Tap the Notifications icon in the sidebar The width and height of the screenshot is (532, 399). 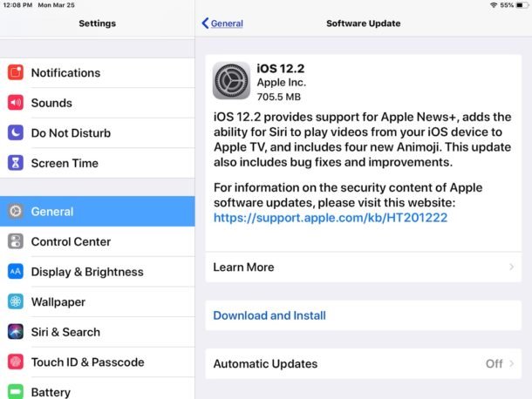pyautogui.click(x=16, y=73)
